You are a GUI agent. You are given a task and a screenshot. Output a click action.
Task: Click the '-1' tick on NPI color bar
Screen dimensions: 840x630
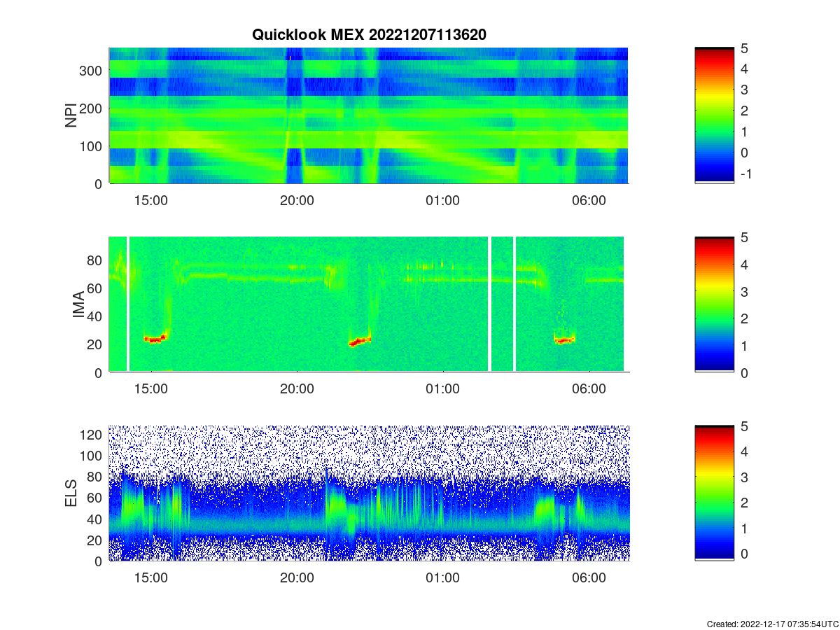745,174
